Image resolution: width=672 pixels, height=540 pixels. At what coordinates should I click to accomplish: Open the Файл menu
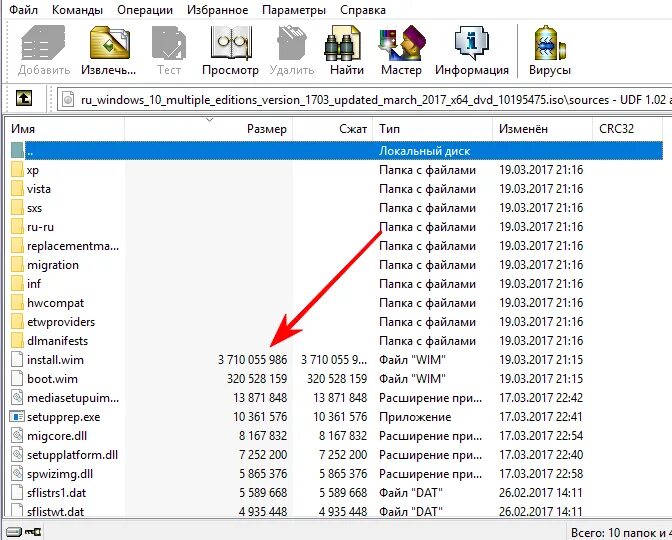pyautogui.click(x=23, y=10)
